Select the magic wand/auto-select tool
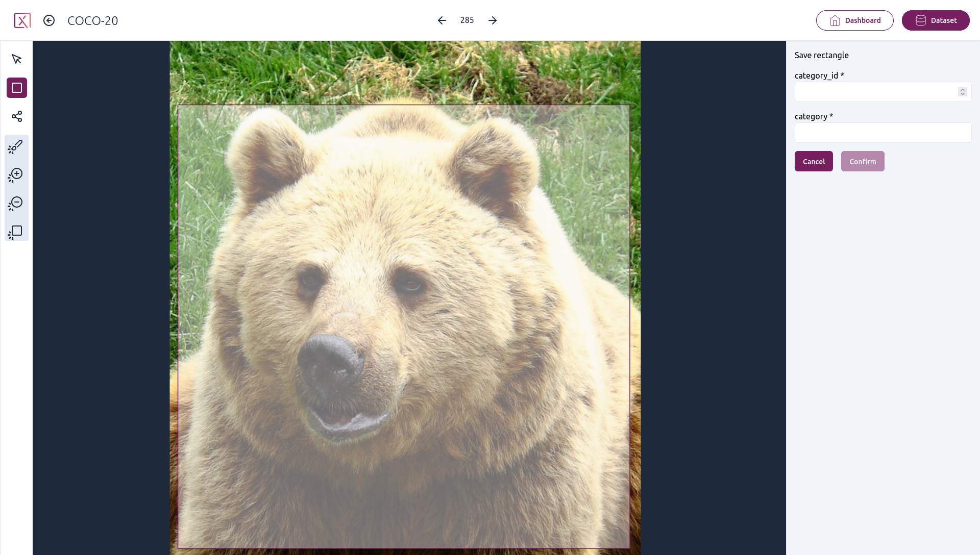Image resolution: width=980 pixels, height=555 pixels. tap(16, 146)
